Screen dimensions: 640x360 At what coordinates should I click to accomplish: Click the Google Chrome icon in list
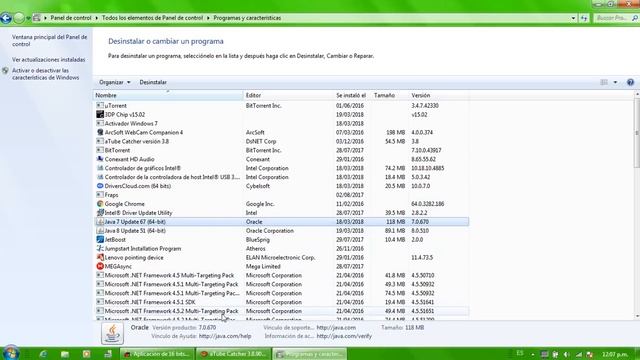click(x=100, y=204)
